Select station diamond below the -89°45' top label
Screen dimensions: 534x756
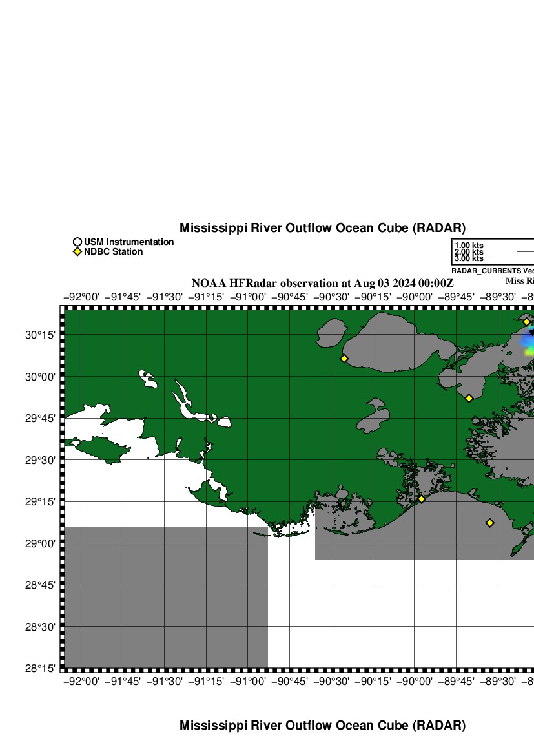click(469, 398)
